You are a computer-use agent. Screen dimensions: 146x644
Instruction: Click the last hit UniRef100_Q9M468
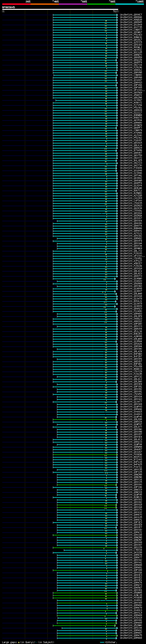point(131,638)
